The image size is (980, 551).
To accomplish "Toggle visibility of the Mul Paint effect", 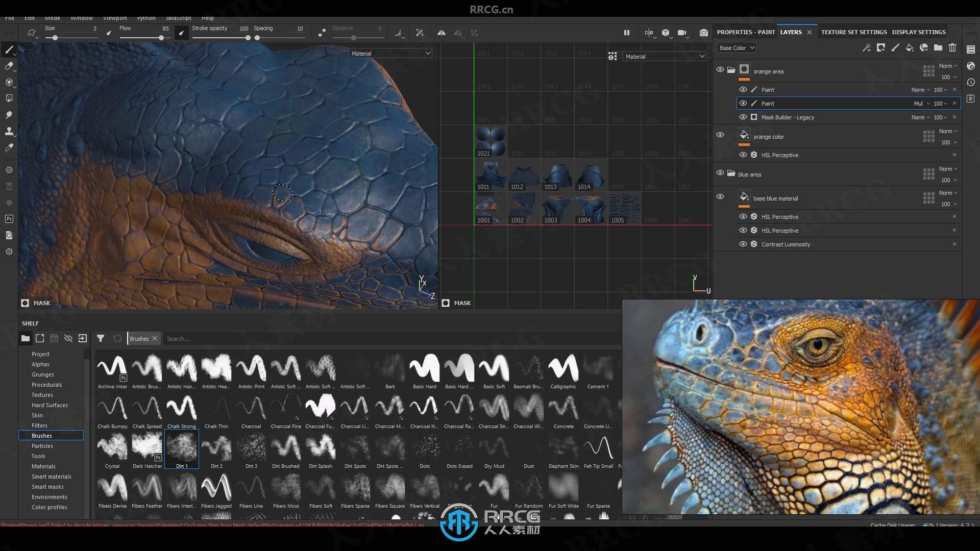I will [x=743, y=103].
